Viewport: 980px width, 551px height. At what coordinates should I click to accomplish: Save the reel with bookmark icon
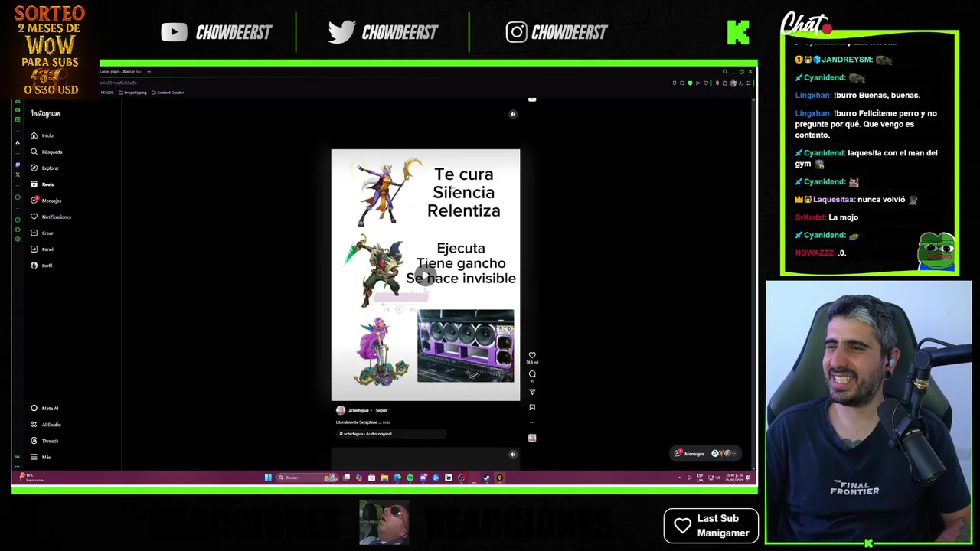point(532,407)
